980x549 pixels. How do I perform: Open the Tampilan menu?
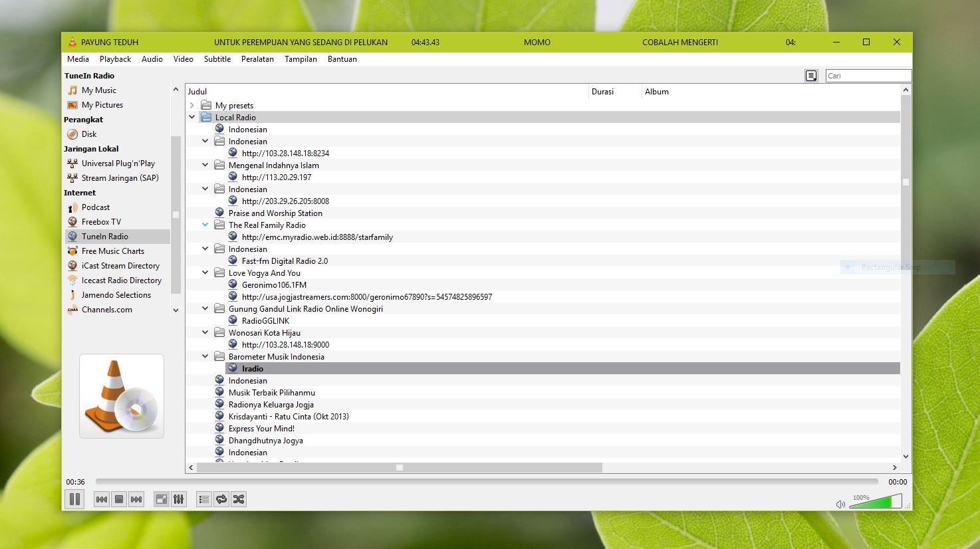pos(301,59)
